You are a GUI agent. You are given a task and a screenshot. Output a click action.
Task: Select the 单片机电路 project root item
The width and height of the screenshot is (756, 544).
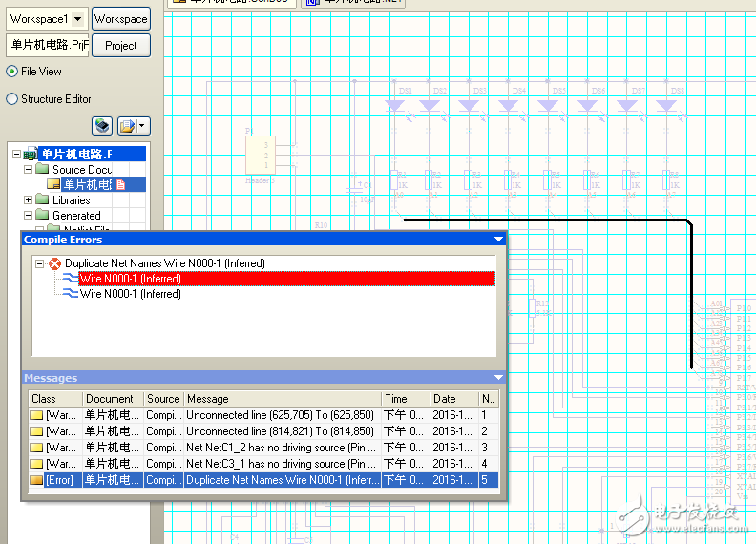(92, 155)
